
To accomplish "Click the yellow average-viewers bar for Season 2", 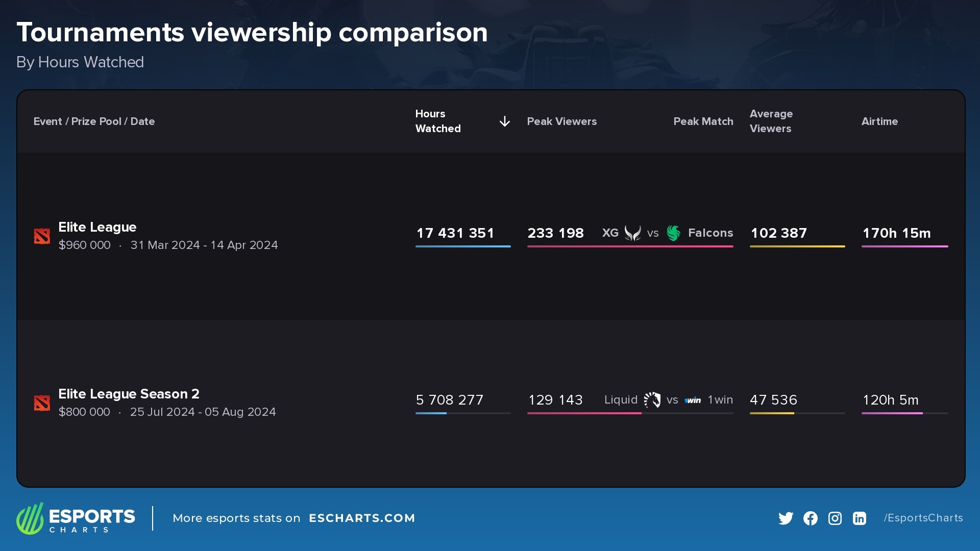I will point(772,413).
